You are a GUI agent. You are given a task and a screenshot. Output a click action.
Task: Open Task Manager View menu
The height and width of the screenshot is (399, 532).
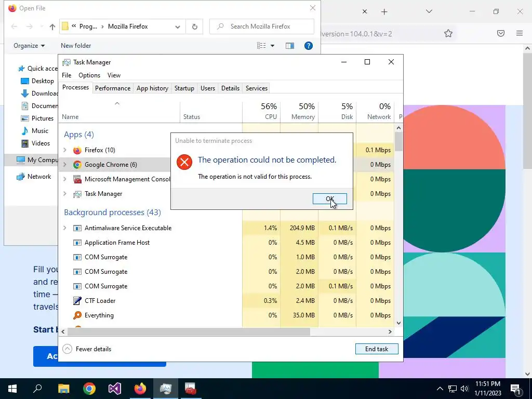114,75
